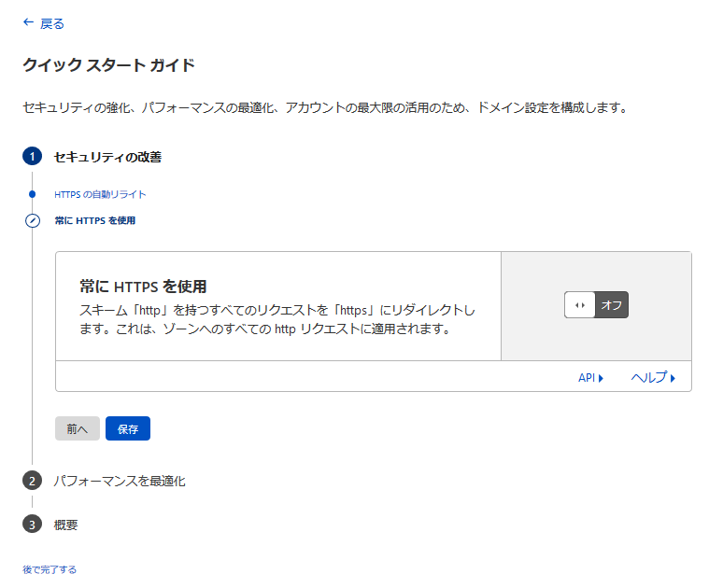Click the 保存 button
Screen dimensions: 723x588
pos(128,428)
